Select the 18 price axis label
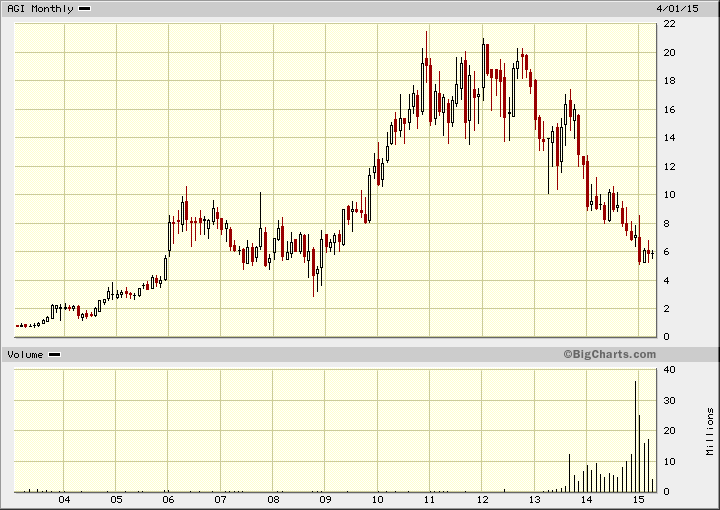Screen dimensions: 720x510 pyautogui.click(x=669, y=81)
